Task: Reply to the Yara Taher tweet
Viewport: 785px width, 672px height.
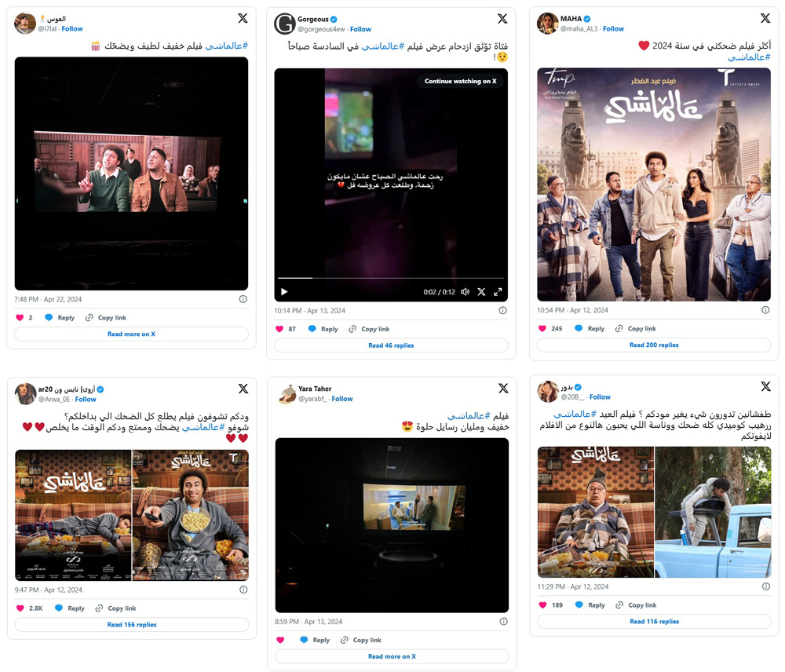Action: pos(315,640)
